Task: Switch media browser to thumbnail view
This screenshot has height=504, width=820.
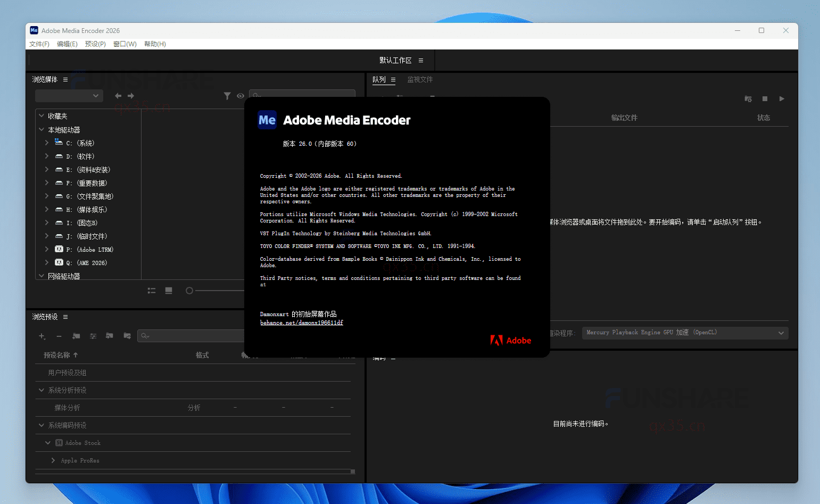Action: [169, 291]
